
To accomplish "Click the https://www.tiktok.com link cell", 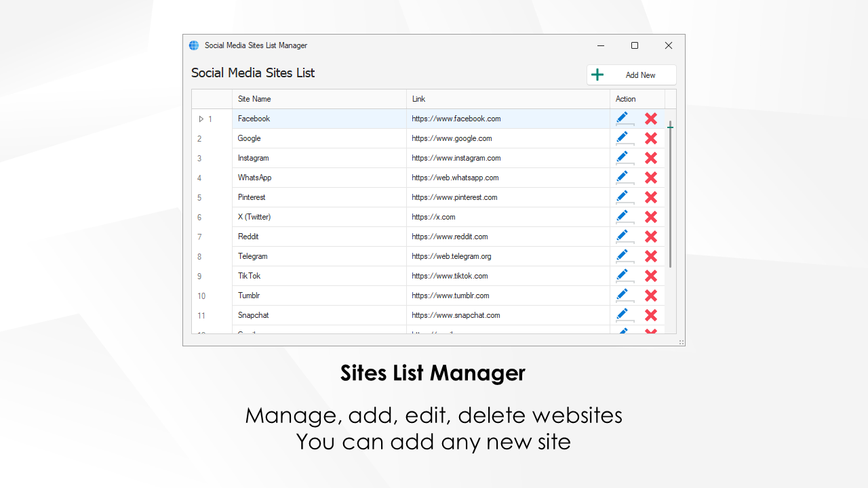I will click(x=509, y=276).
